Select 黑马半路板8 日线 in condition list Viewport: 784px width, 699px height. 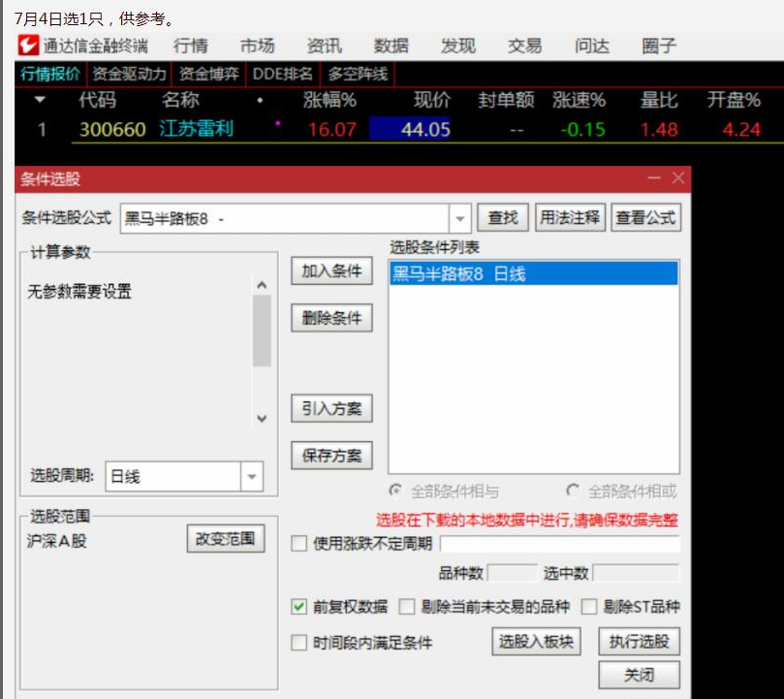click(x=534, y=273)
